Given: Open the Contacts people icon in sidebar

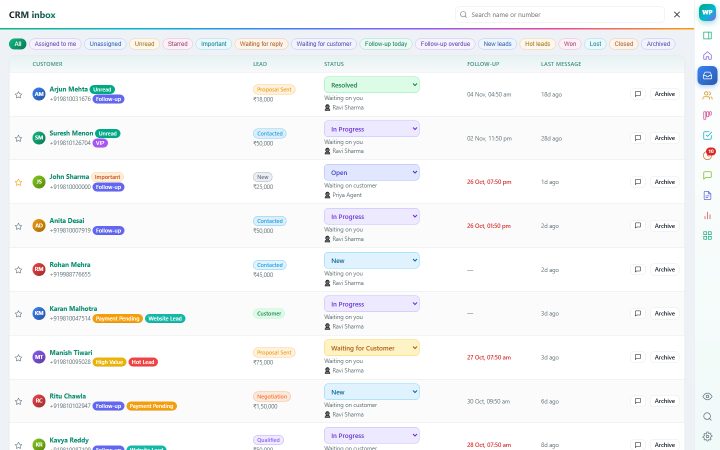Looking at the screenshot, I should (707, 96).
